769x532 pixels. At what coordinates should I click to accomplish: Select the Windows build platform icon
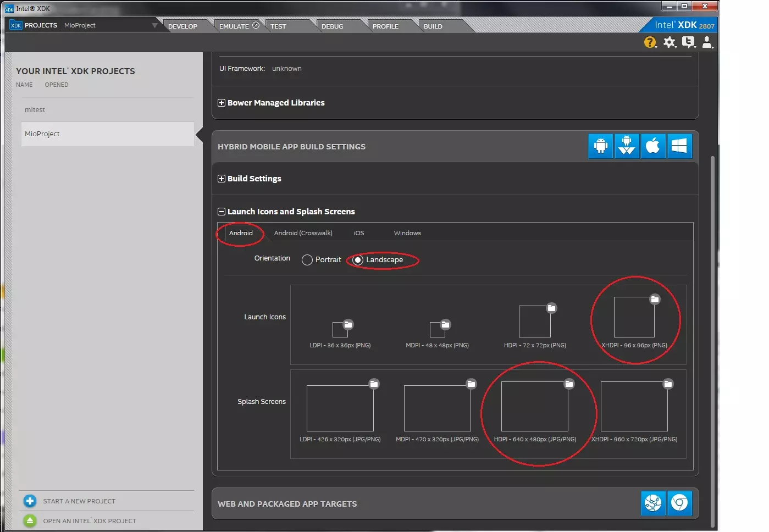[x=679, y=146]
